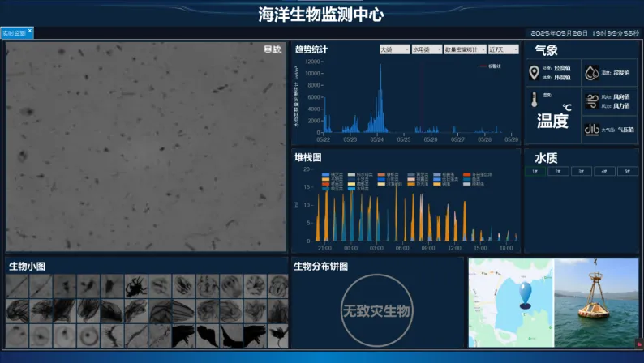This screenshot has width=644, height=363.
Task: Click the 回放 playback button on the live image
Action: 273,49
